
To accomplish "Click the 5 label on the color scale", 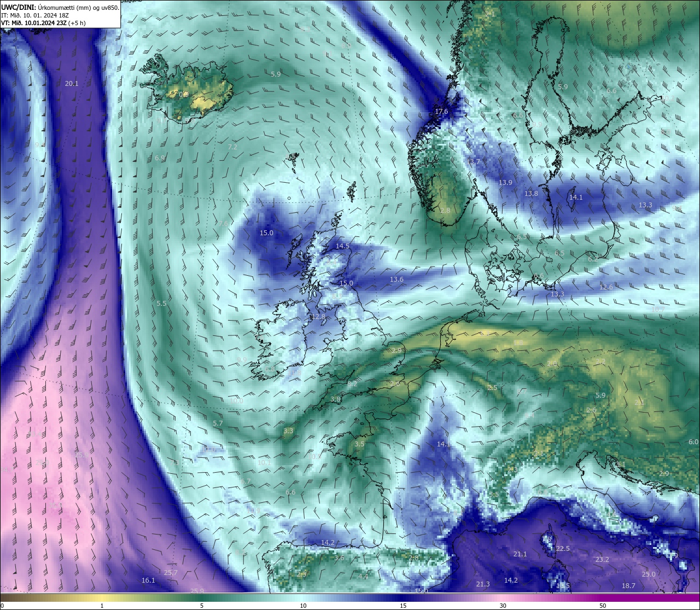I will [x=202, y=606].
